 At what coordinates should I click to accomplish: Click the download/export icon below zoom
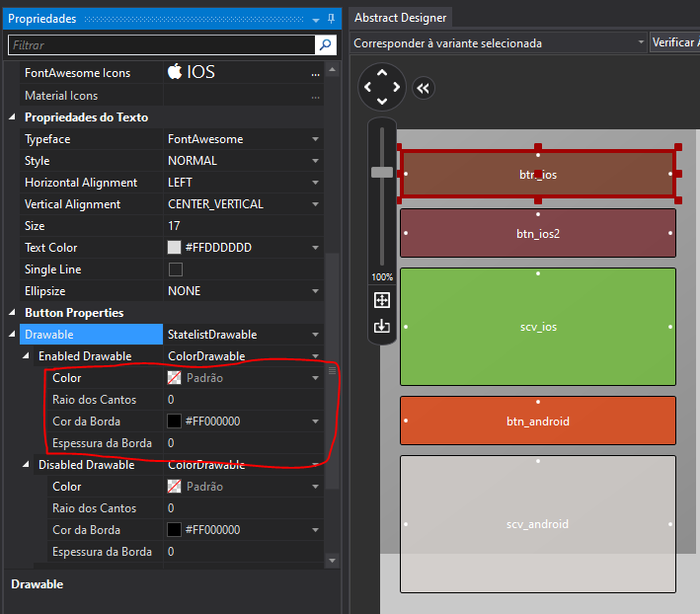point(382,326)
